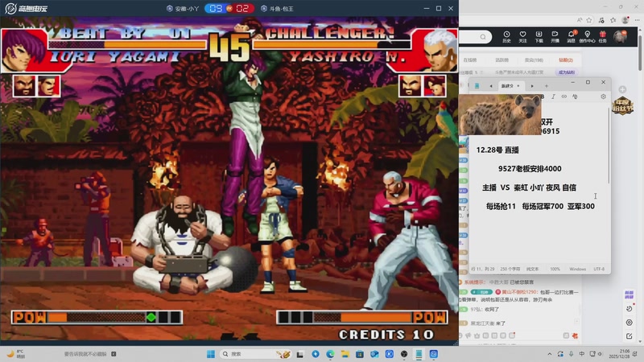This screenshot has width=644, height=362.
Task: Click the purple become-fan button
Action: (567, 72)
